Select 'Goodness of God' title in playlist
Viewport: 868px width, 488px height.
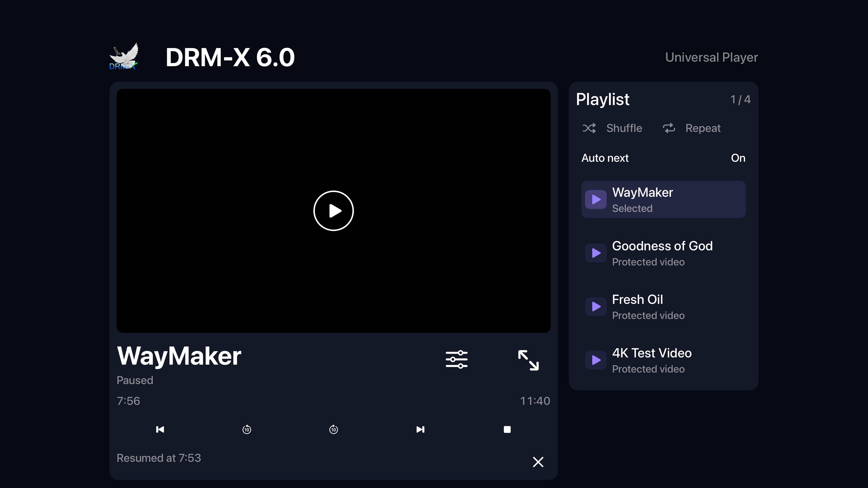click(662, 246)
